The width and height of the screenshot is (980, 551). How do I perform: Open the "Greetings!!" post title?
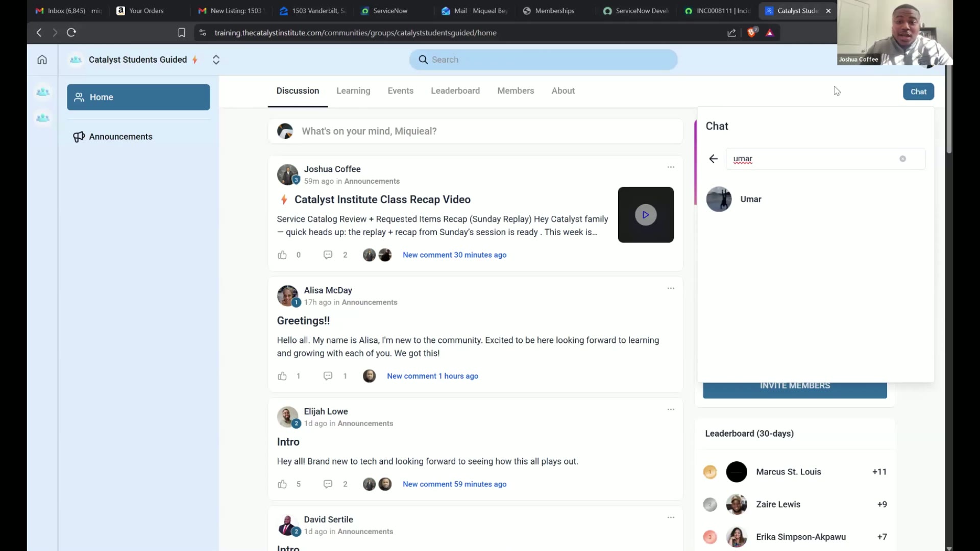tap(303, 321)
